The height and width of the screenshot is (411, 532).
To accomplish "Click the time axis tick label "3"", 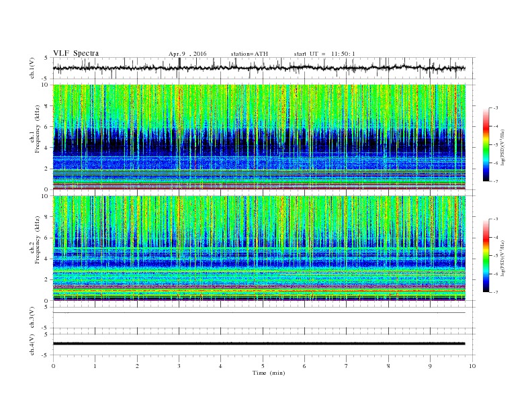I will point(179,366).
